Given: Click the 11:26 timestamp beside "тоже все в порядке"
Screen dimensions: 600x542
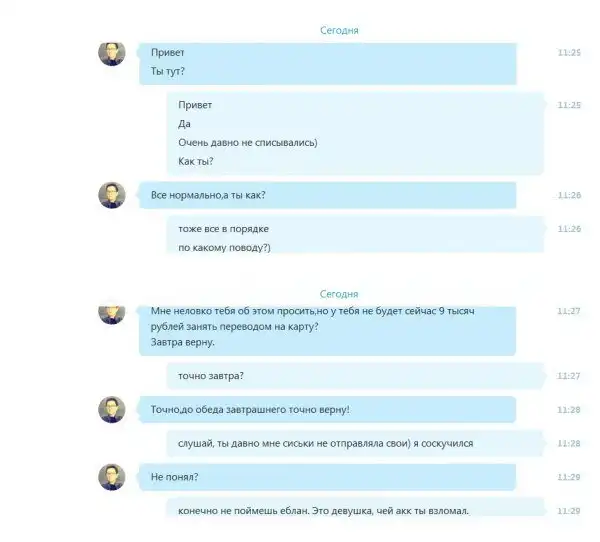Looking at the screenshot, I should (x=569, y=229).
